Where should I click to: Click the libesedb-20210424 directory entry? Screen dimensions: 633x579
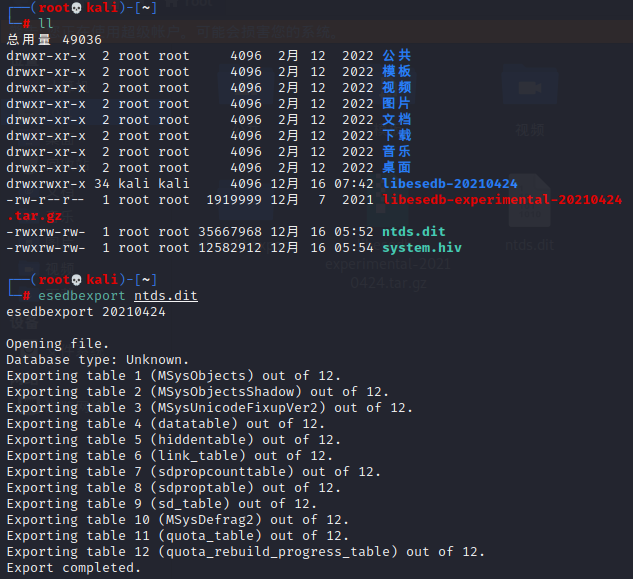point(449,183)
